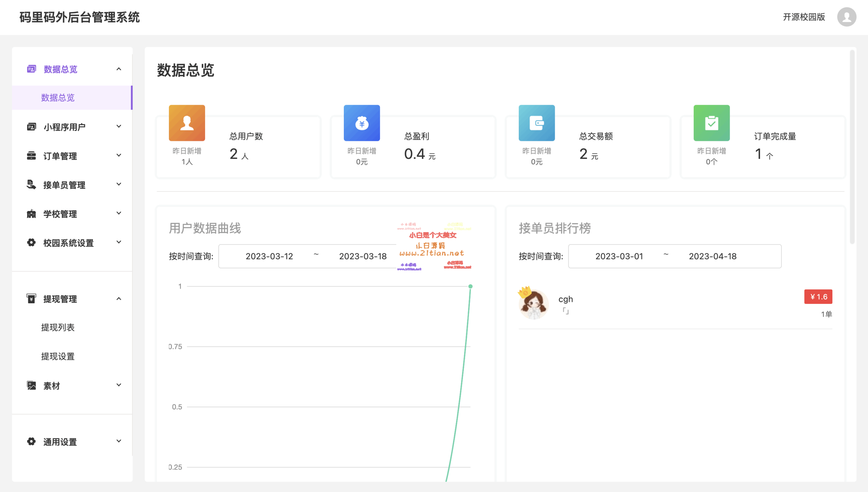868x492 pixels.
Task: Click the 接单员管理 headset icon
Action: pyautogui.click(x=31, y=184)
